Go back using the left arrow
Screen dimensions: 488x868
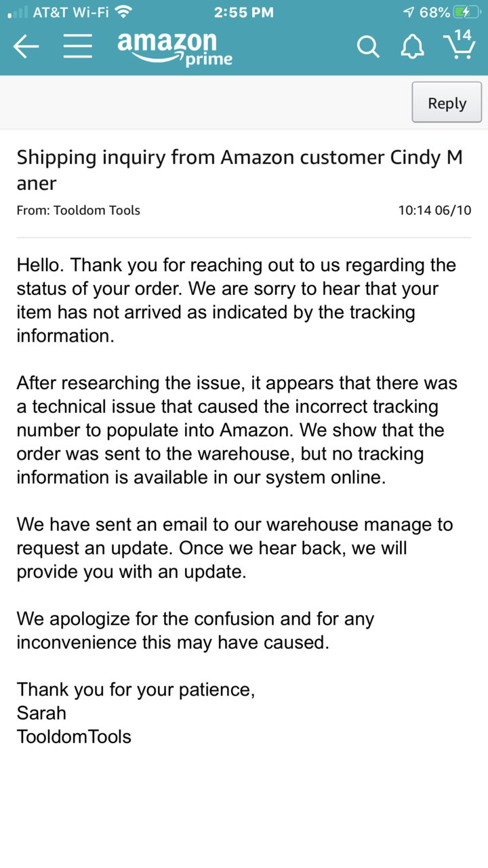[26, 46]
